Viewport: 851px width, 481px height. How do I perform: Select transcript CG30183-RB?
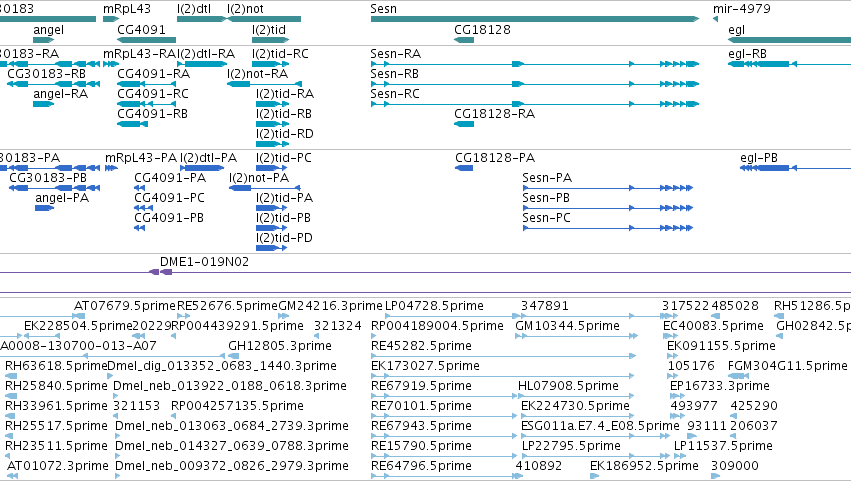tap(54, 84)
